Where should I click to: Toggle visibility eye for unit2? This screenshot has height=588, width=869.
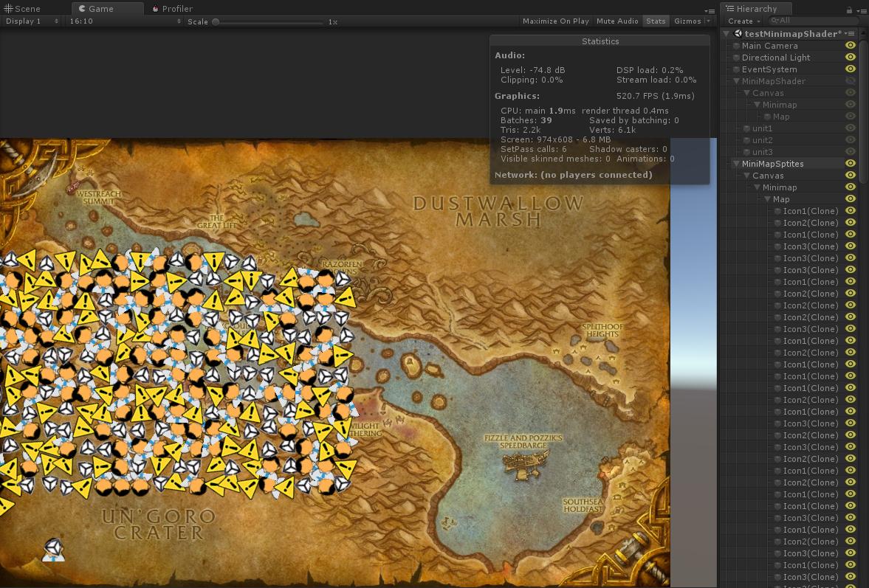pos(850,139)
